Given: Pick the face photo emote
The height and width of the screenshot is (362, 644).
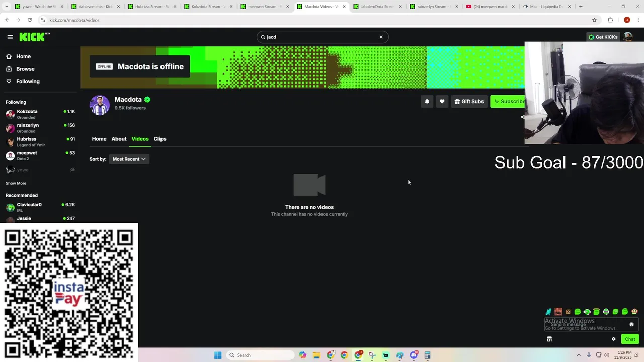Looking at the screenshot, I should tap(558, 312).
